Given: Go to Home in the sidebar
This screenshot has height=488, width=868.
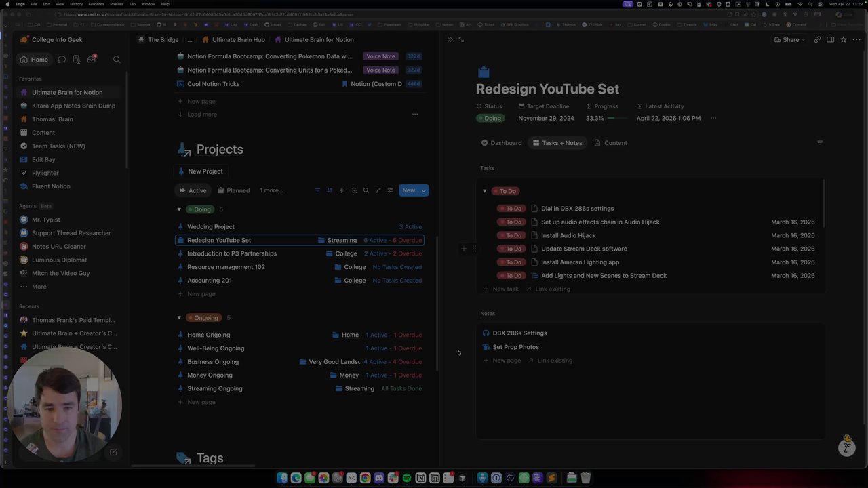Looking at the screenshot, I should (x=34, y=60).
